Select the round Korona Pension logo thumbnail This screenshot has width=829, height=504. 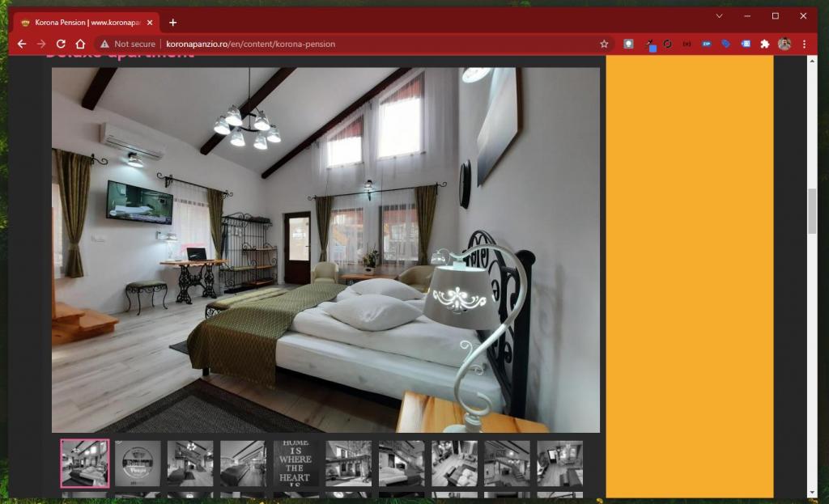pos(138,464)
